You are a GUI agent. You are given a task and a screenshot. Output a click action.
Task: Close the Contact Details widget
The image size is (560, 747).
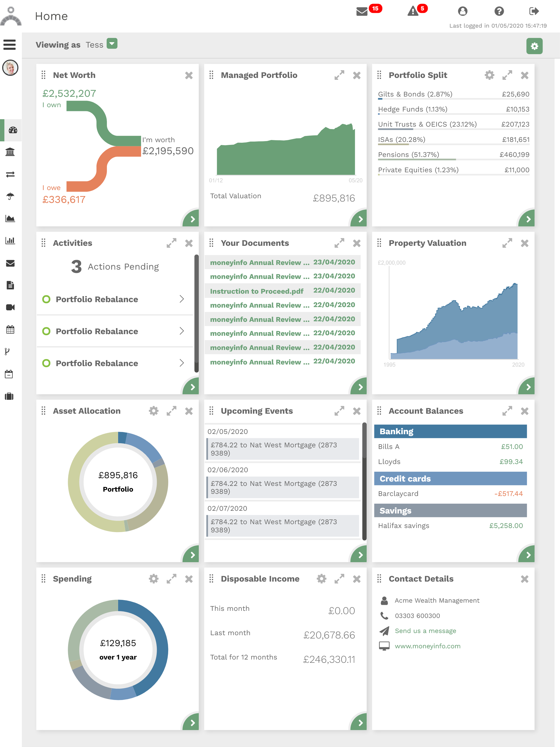click(x=524, y=579)
